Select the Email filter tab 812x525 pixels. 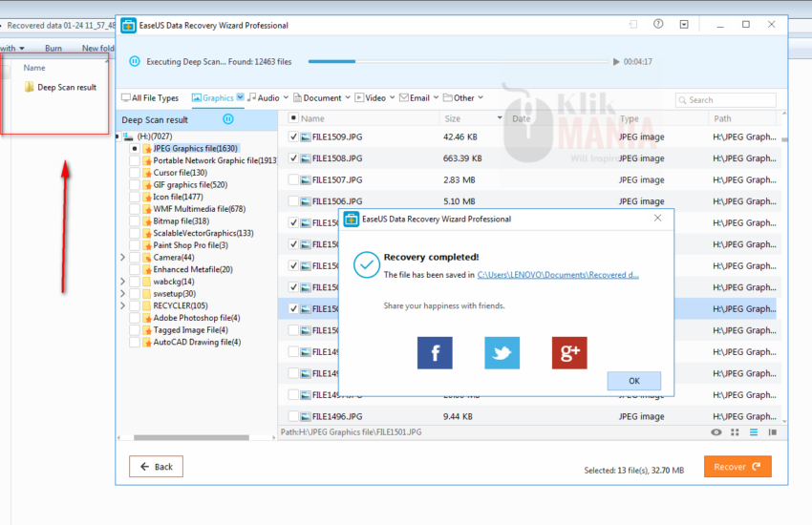point(415,97)
